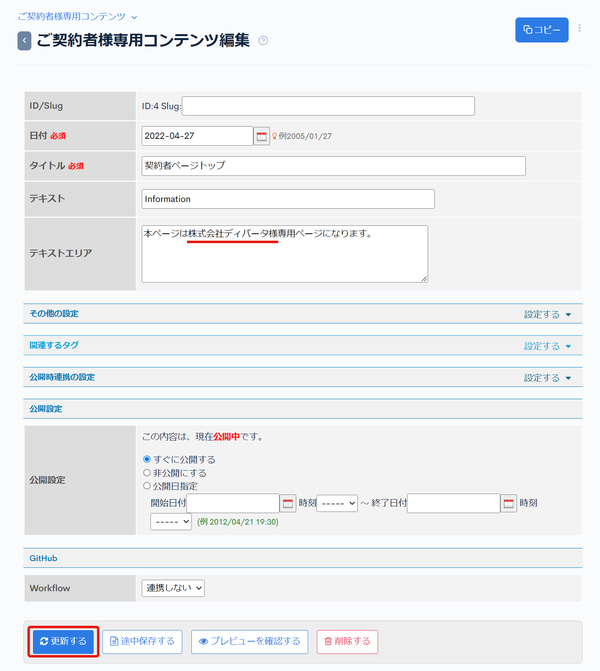This screenshot has width=600, height=671.
Task: Select 公開日指定 radio option
Action: tap(147, 486)
